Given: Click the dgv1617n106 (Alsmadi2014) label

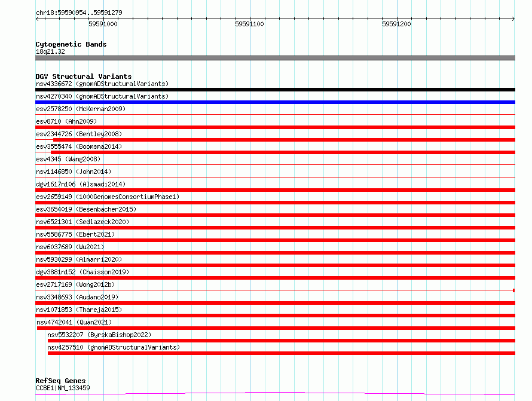Looking at the screenshot, I should point(81,184).
